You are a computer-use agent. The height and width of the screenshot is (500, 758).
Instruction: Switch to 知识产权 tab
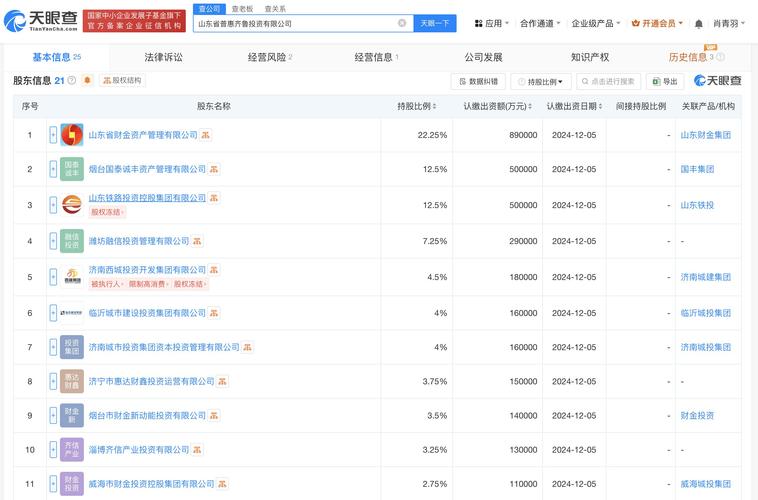tap(590, 57)
